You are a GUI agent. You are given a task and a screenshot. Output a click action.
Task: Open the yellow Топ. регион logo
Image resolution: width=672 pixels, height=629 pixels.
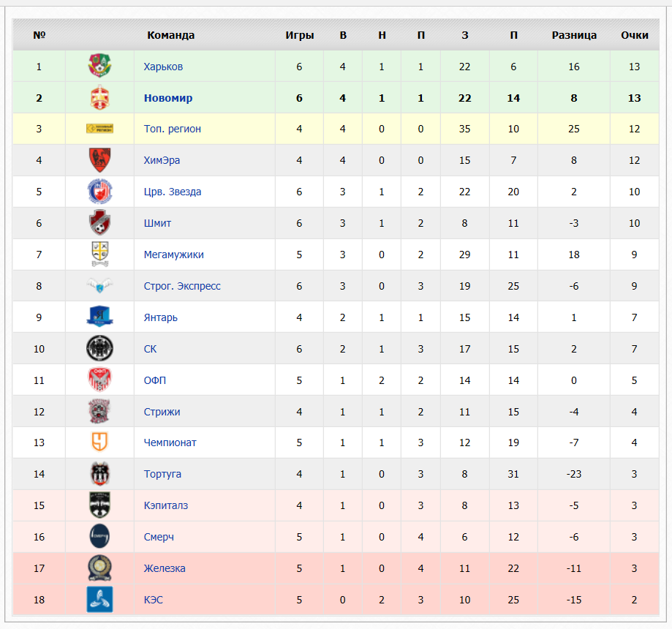pyautogui.click(x=99, y=129)
